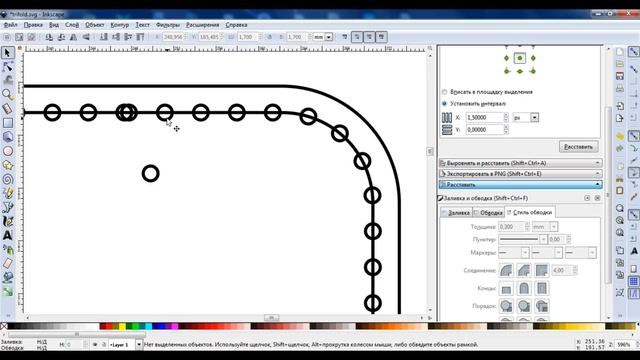Viewport: 640px width, 360px height.
Task: Toggle the center alignment anchor in grid
Action: click(520, 58)
